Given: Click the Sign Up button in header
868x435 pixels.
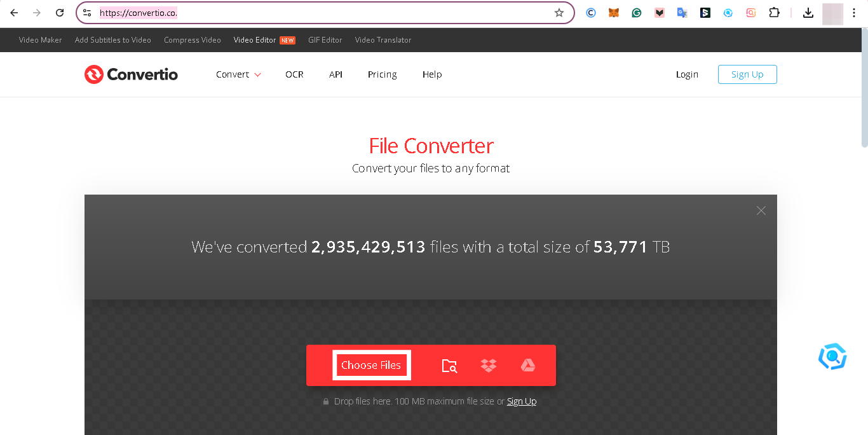Looking at the screenshot, I should tap(747, 74).
